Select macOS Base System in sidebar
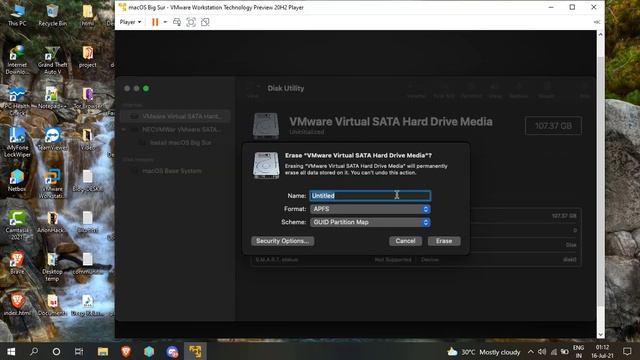 click(171, 171)
